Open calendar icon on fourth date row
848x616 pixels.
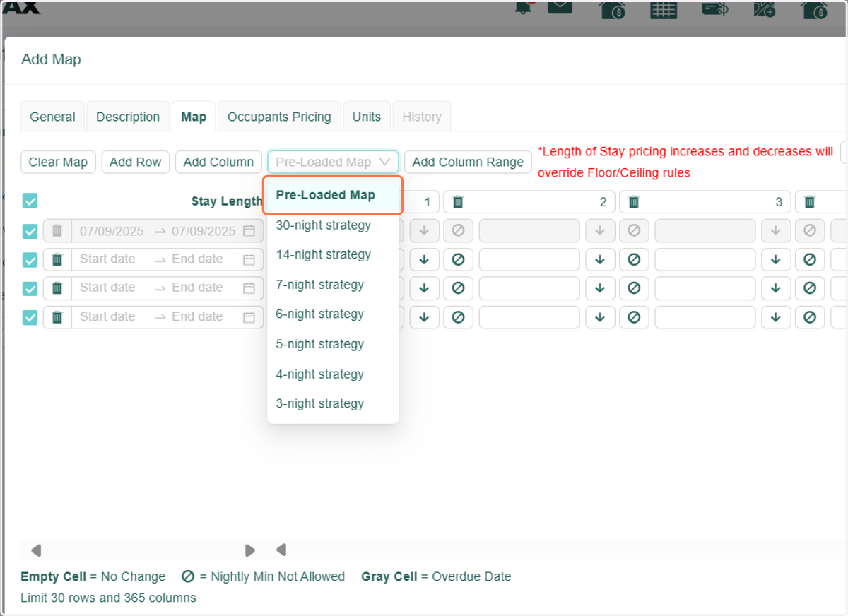coord(249,317)
